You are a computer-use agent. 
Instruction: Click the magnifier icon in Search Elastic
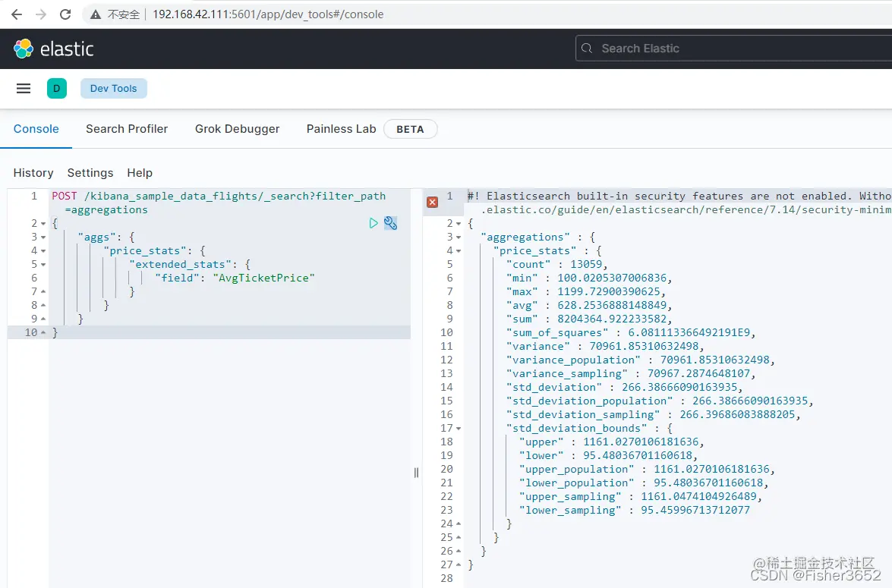[x=587, y=49]
